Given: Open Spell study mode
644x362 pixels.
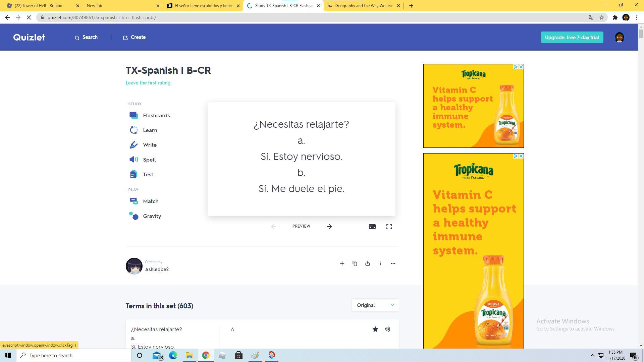Looking at the screenshot, I should [149, 160].
